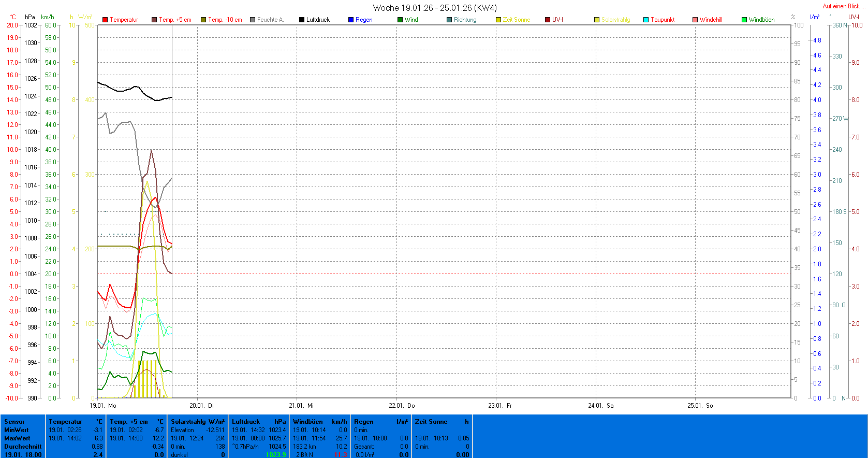This screenshot has width=868, height=458.
Task: Toggle the UV-I legend entry
Action: [557, 20]
